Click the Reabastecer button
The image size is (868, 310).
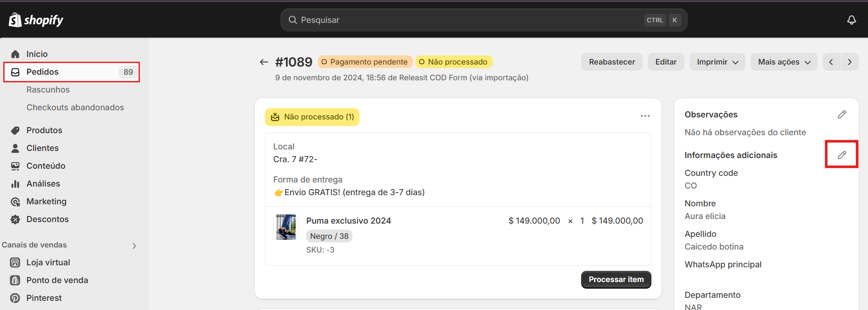coord(612,62)
